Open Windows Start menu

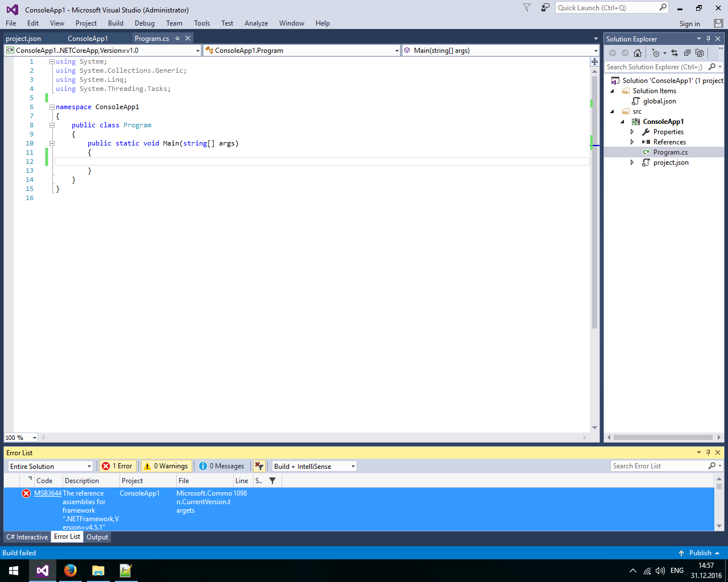[14, 571]
